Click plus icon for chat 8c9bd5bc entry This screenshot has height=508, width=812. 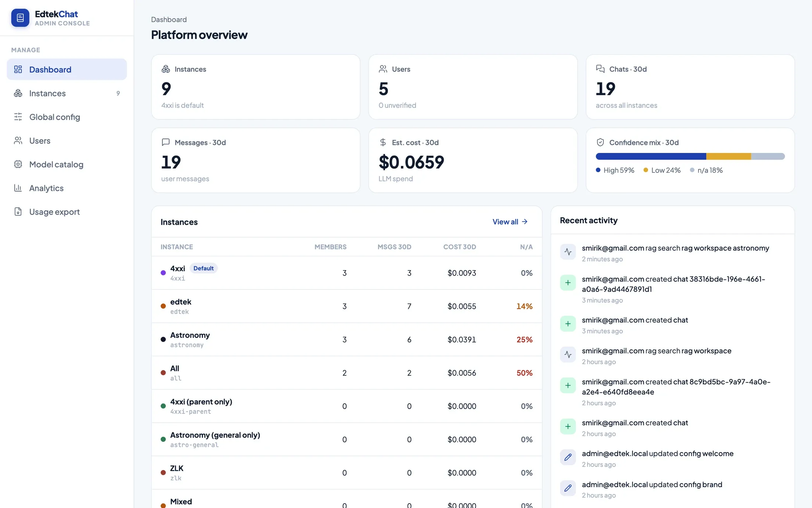click(568, 385)
